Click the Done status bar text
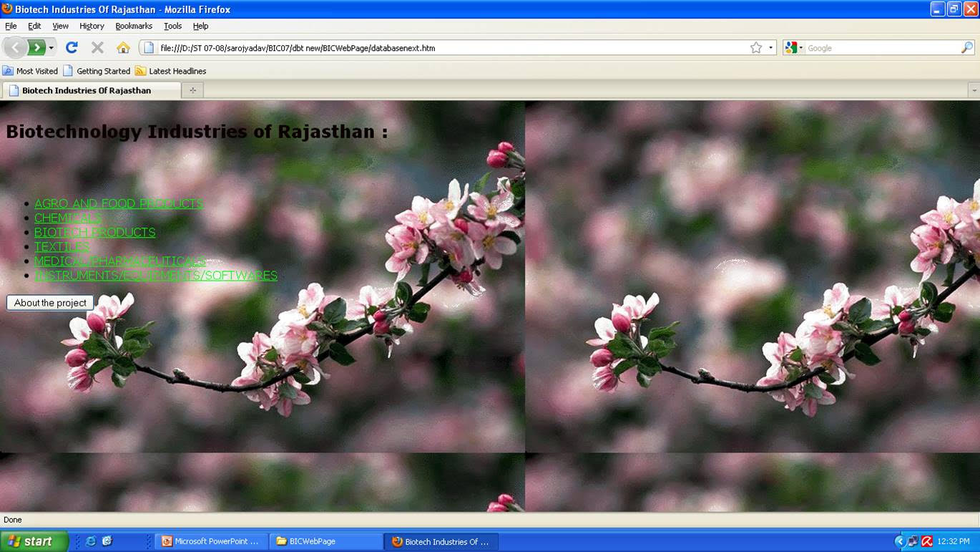This screenshot has width=980, height=552. (x=13, y=520)
